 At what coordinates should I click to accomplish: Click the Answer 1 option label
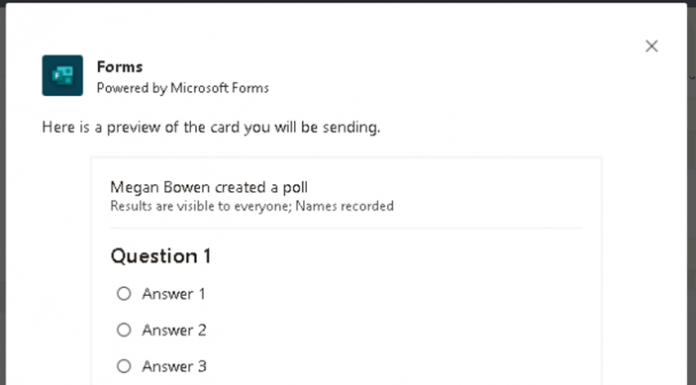[174, 294]
